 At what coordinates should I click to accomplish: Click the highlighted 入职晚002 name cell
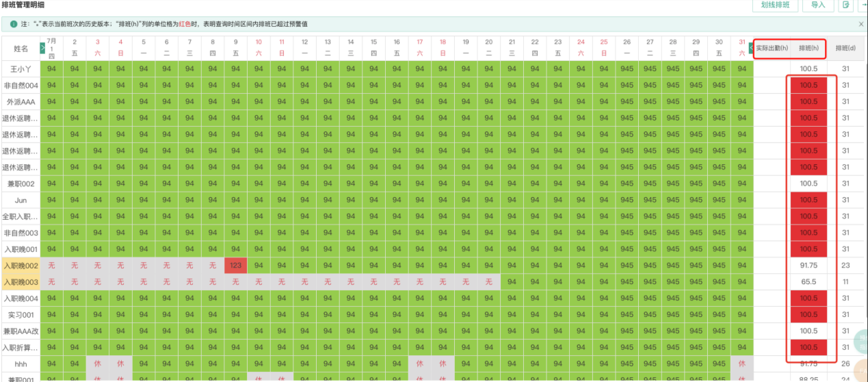click(21, 266)
